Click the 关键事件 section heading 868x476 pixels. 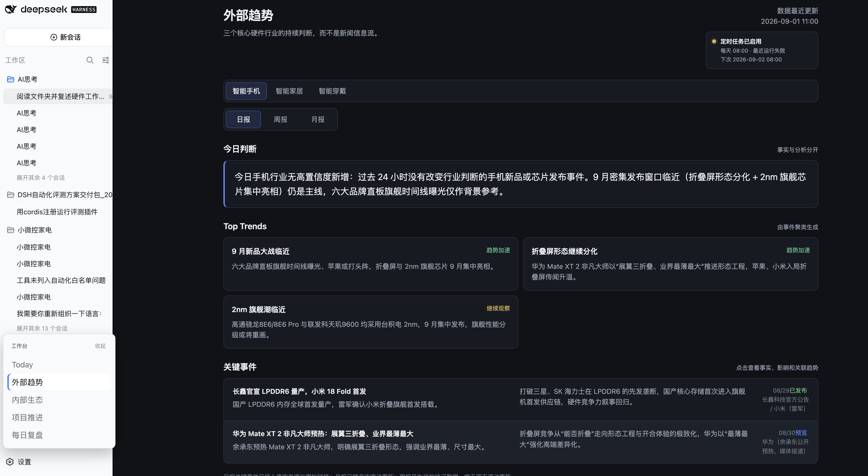pos(240,367)
